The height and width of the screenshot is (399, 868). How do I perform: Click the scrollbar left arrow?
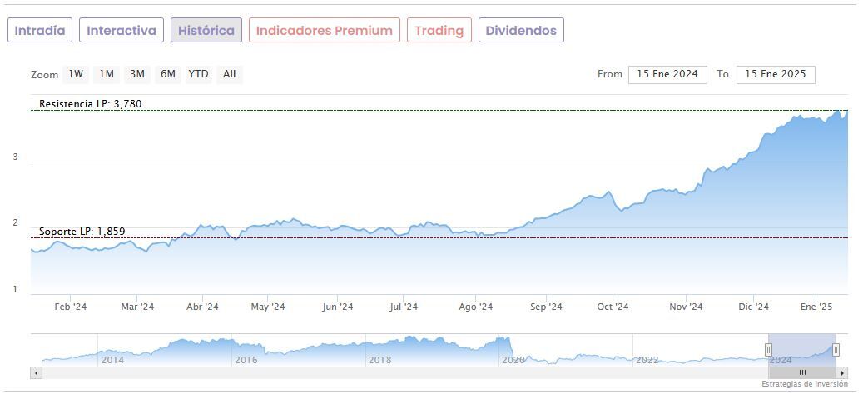click(36, 372)
